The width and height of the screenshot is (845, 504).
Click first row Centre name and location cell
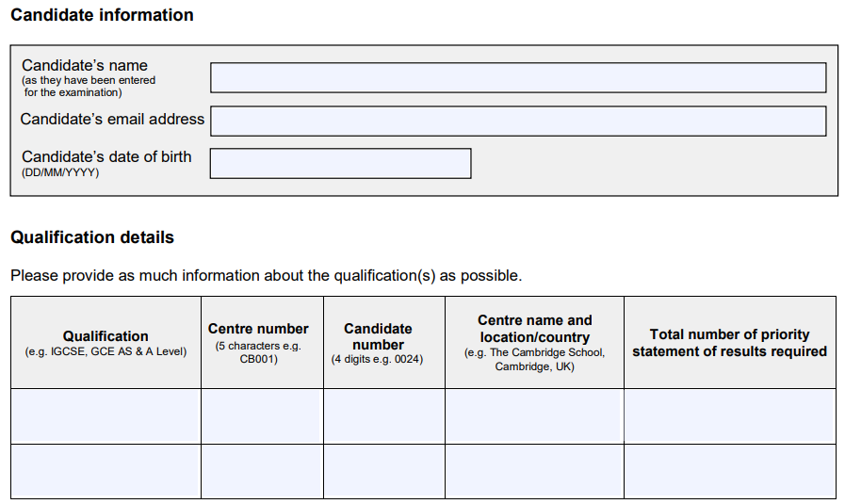(x=534, y=416)
